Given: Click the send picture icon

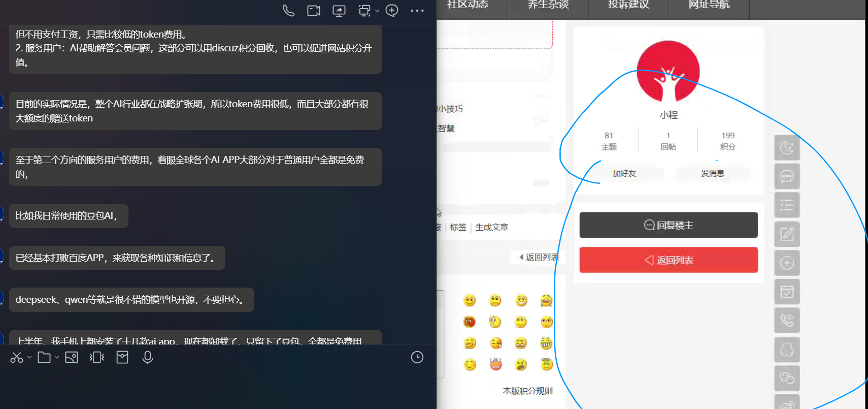Looking at the screenshot, I should pyautogui.click(x=72, y=358).
